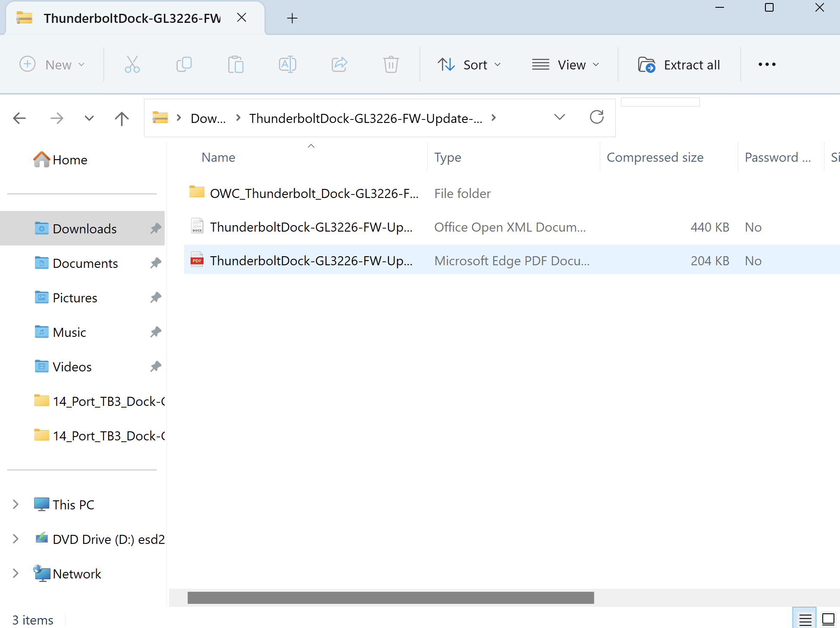Sort by Compressed size column header
The width and height of the screenshot is (840, 628).
coord(655,157)
